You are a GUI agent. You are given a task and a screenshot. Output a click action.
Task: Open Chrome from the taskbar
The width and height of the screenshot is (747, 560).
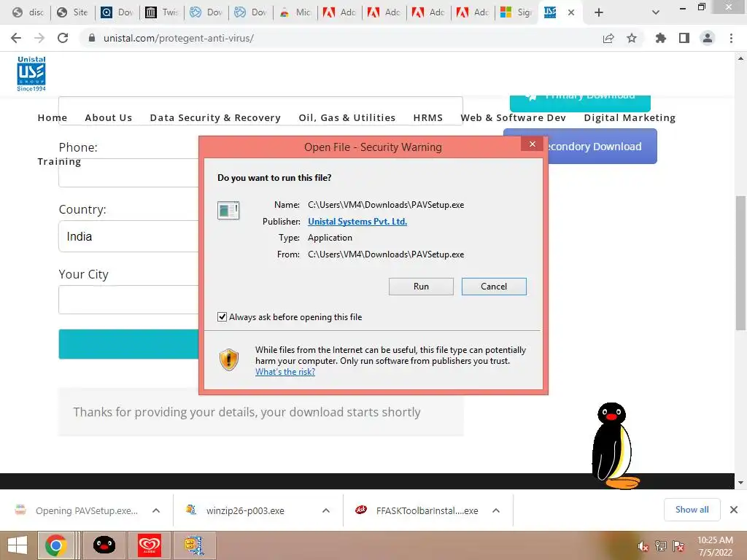(x=56, y=545)
